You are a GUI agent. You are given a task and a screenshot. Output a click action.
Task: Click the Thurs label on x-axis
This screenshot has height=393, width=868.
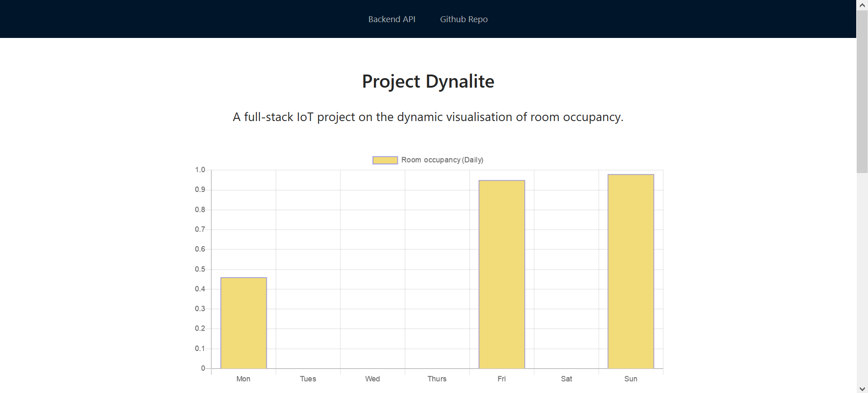tap(437, 379)
